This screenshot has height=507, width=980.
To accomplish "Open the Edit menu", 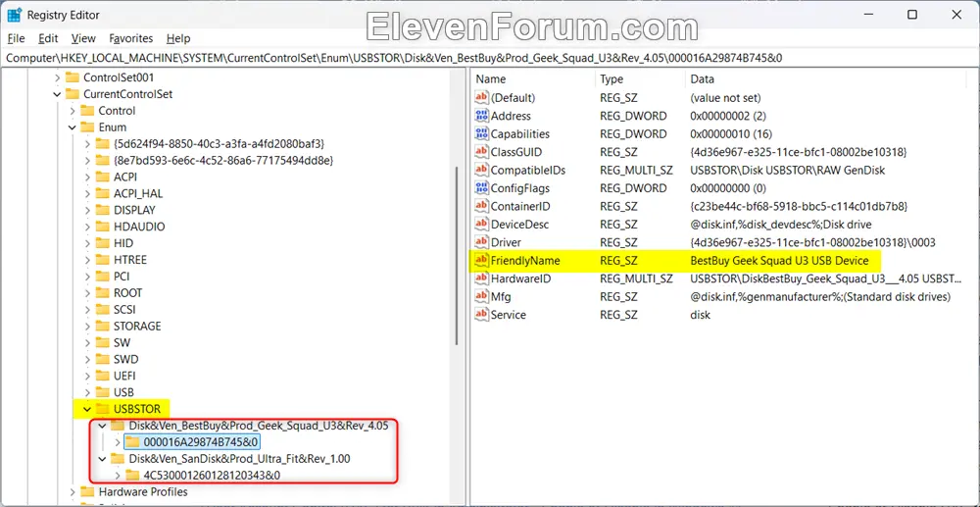I will [48, 38].
